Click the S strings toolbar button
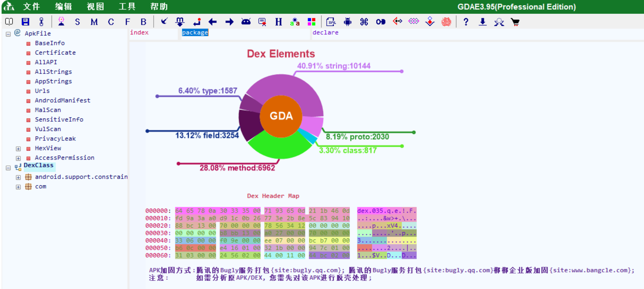 [x=77, y=22]
